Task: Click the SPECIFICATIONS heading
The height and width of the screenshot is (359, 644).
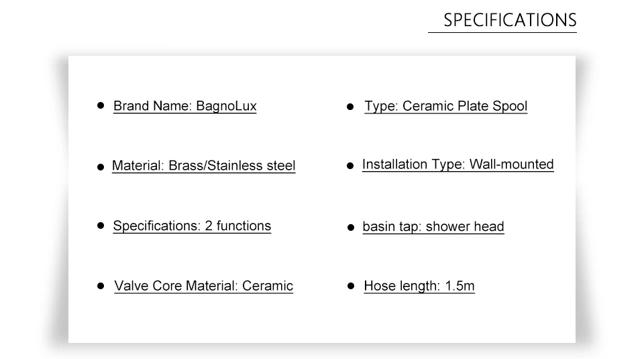Action: 509,20
